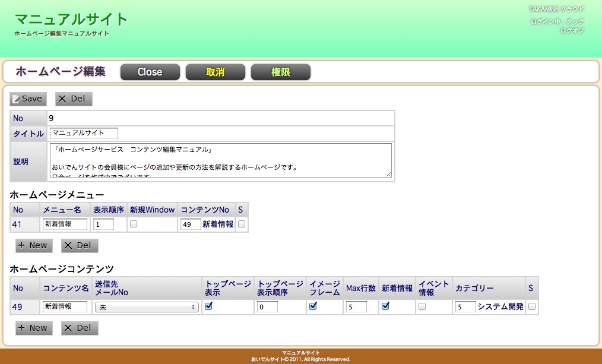Tick the S checkbox in menu row 41

(x=242, y=224)
